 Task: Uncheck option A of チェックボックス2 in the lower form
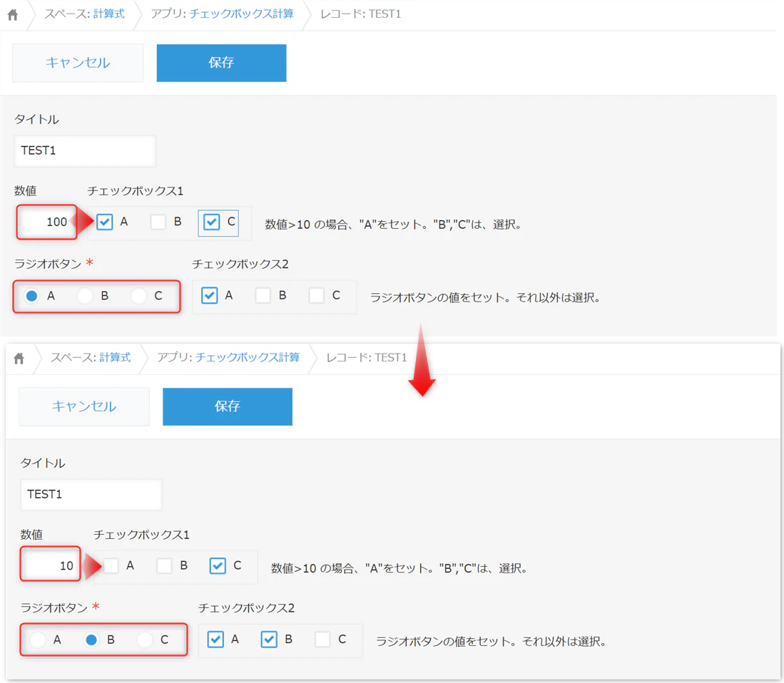pos(215,640)
